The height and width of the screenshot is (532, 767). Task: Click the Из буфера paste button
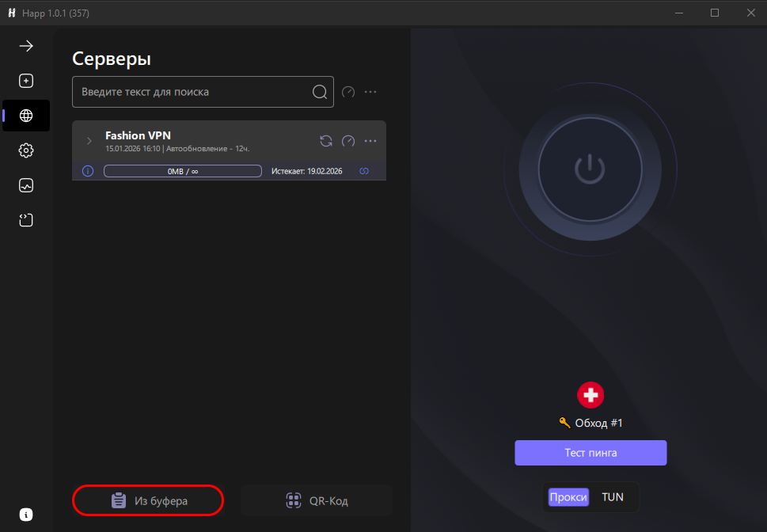coord(148,500)
